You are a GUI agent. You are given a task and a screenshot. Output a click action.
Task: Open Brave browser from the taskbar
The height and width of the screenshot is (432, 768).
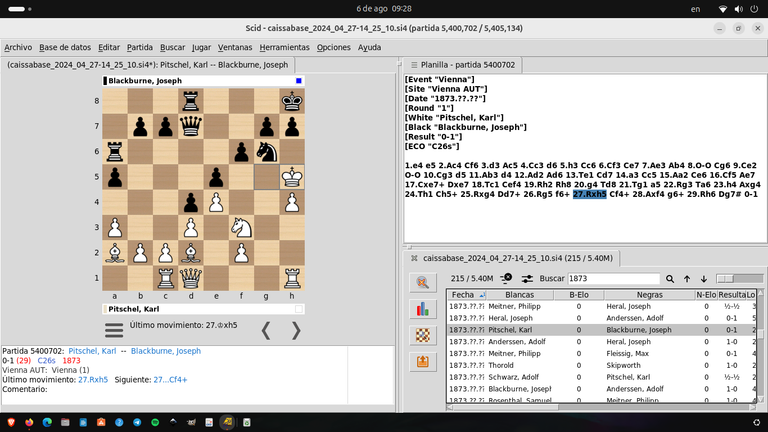point(11,422)
